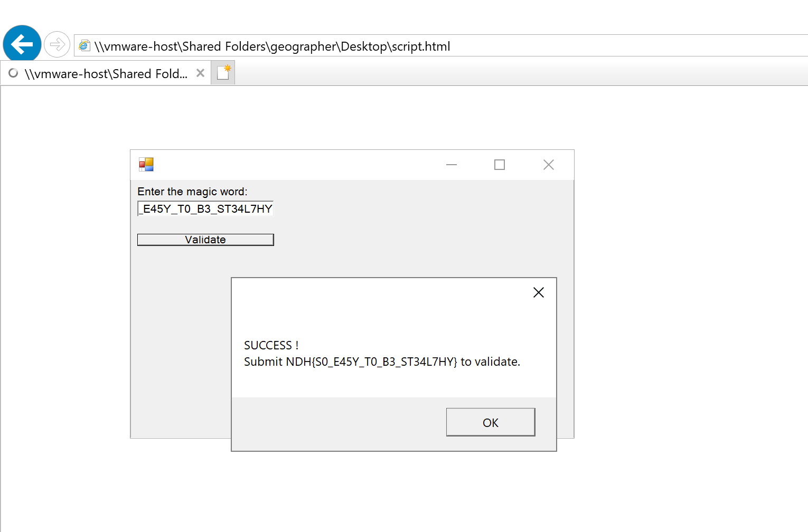Image resolution: width=808 pixels, height=532 pixels.
Task: Maximize the magic word window
Action: (x=499, y=165)
